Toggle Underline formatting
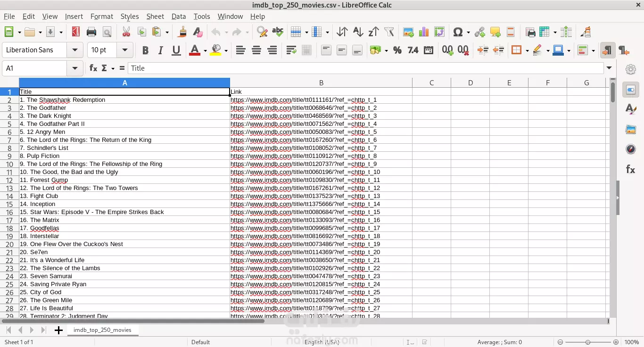This screenshot has width=644, height=347. (176, 50)
